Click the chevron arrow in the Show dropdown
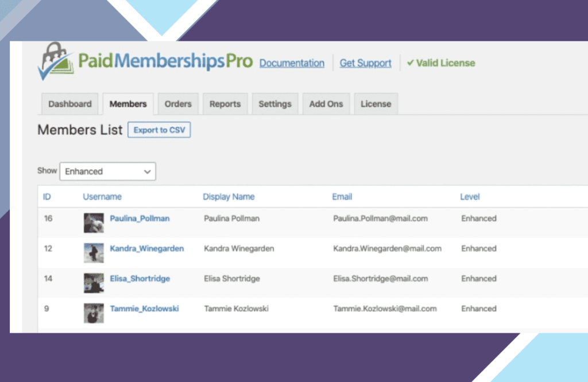 click(148, 171)
